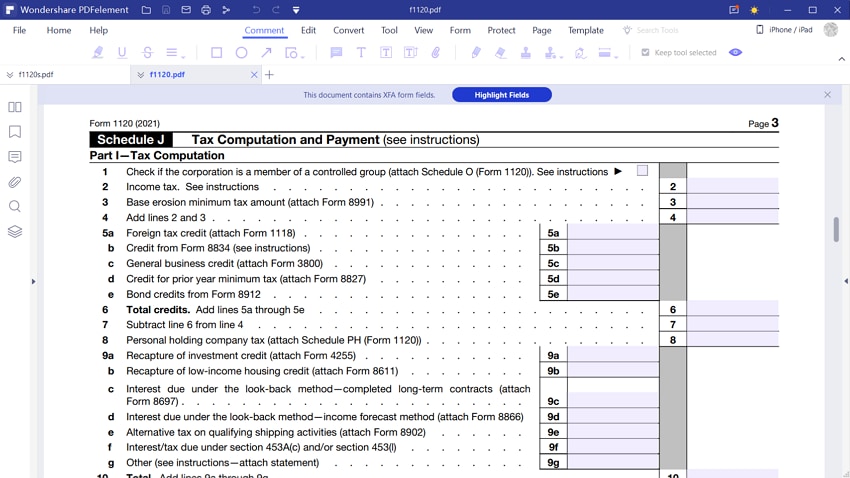Image resolution: width=850 pixels, height=478 pixels.
Task: Select the Strikethrough tool
Action: point(147,53)
